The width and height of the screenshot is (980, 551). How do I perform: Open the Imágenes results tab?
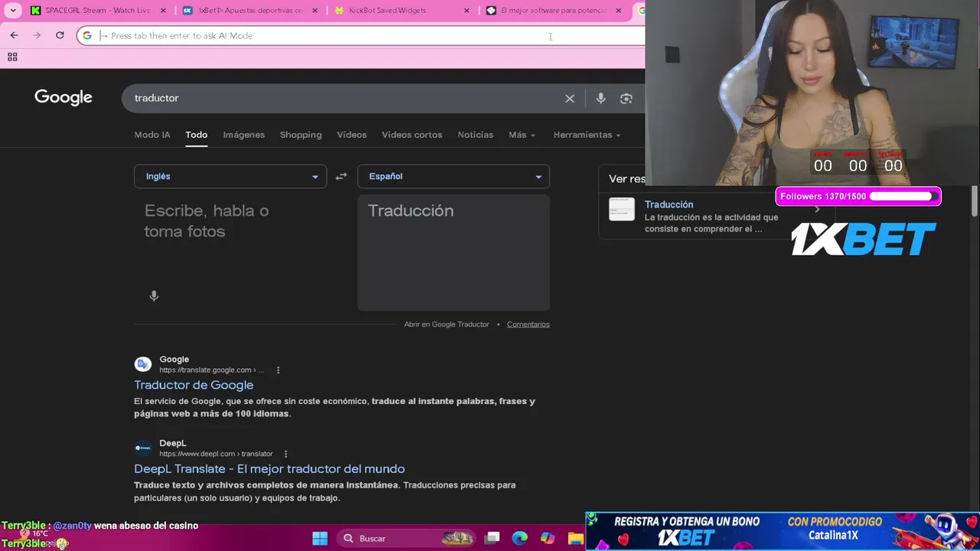[x=243, y=135]
